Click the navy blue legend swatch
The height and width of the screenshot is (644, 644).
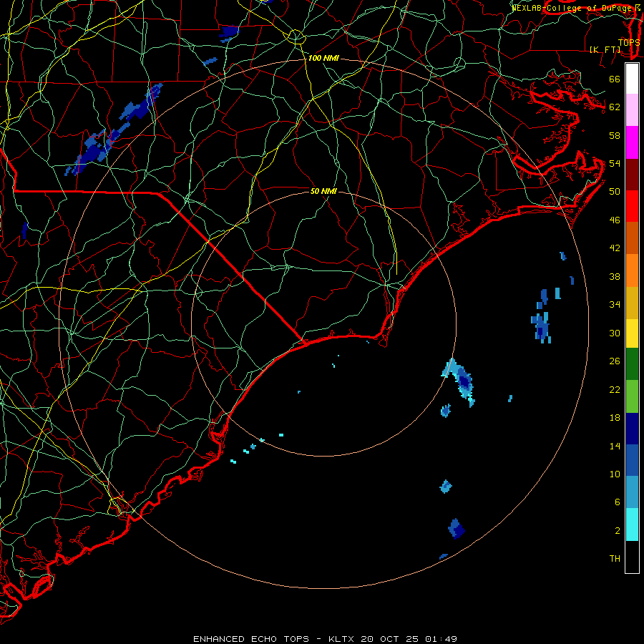point(632,429)
